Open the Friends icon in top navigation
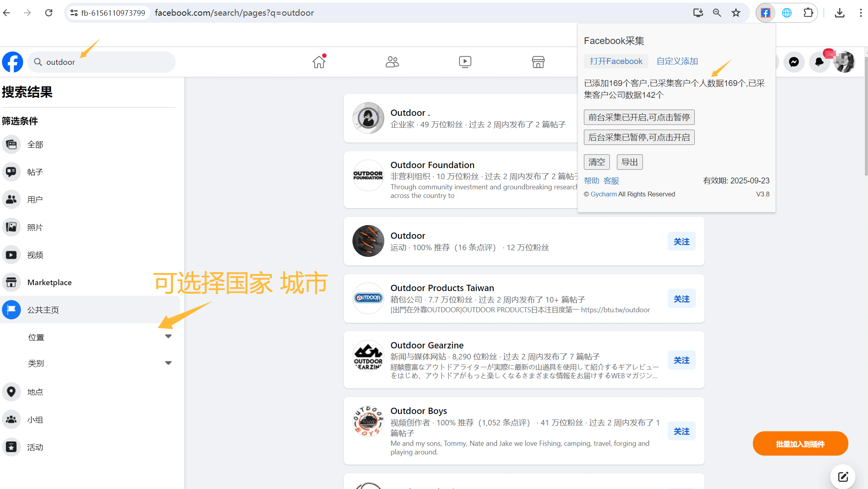Screen dimensions: 868x489 (x=392, y=62)
